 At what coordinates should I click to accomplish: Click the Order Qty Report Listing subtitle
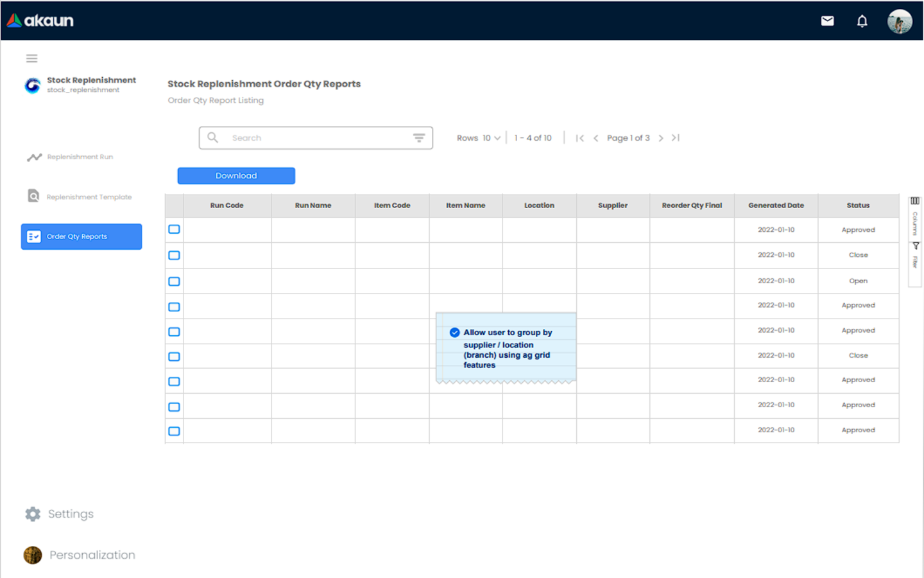(216, 100)
